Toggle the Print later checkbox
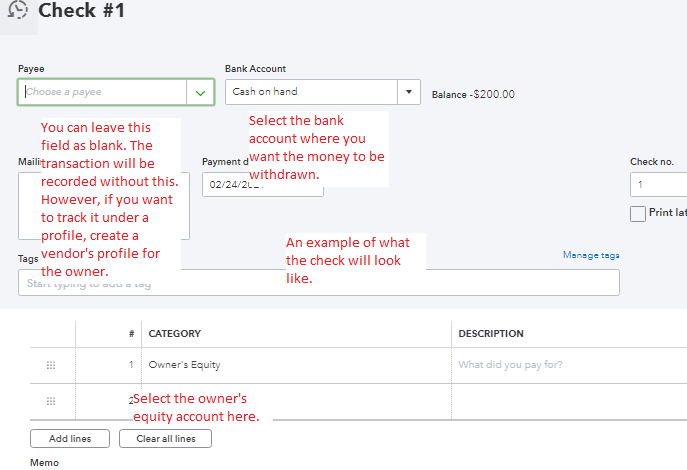Screen dimensions: 687x470 pos(637,213)
